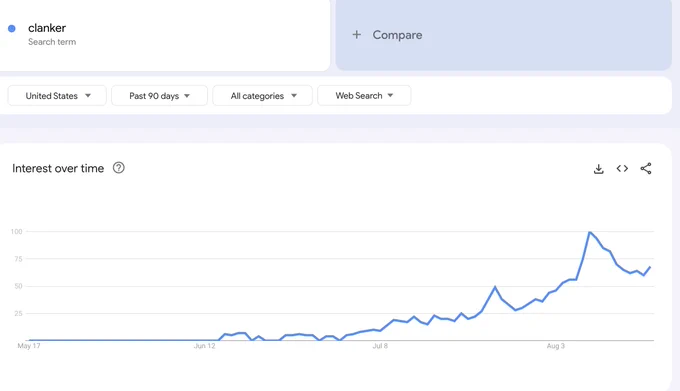Open the help icon beside Interest over time
The width and height of the screenshot is (680, 391).
point(118,168)
